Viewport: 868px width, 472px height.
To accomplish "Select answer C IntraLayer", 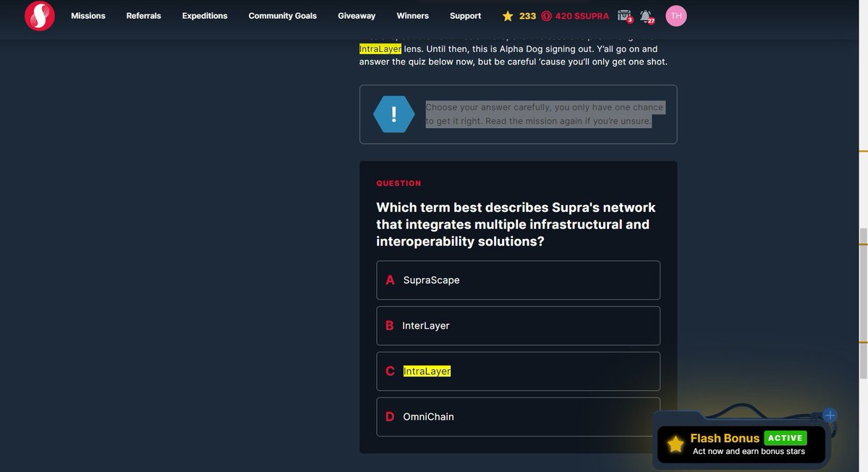I will [x=518, y=371].
